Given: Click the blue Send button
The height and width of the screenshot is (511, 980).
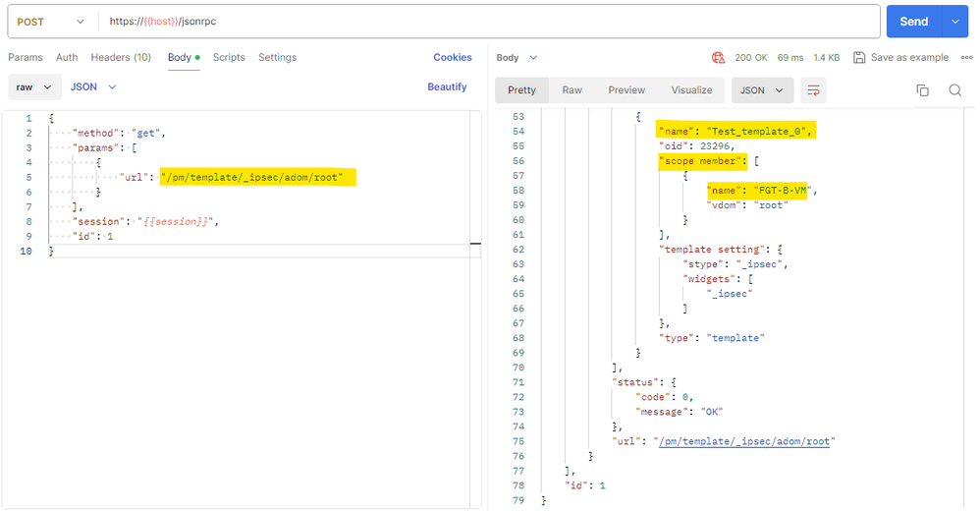Looking at the screenshot, I should [913, 22].
